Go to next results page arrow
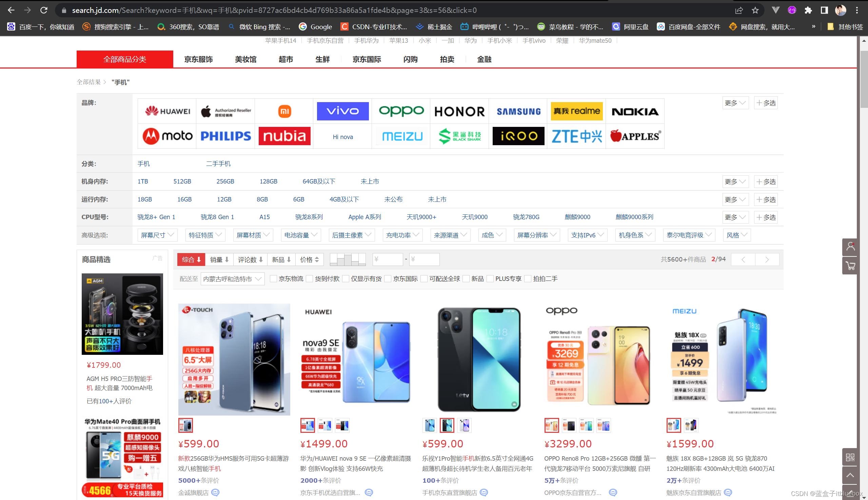868x500 pixels. point(767,259)
